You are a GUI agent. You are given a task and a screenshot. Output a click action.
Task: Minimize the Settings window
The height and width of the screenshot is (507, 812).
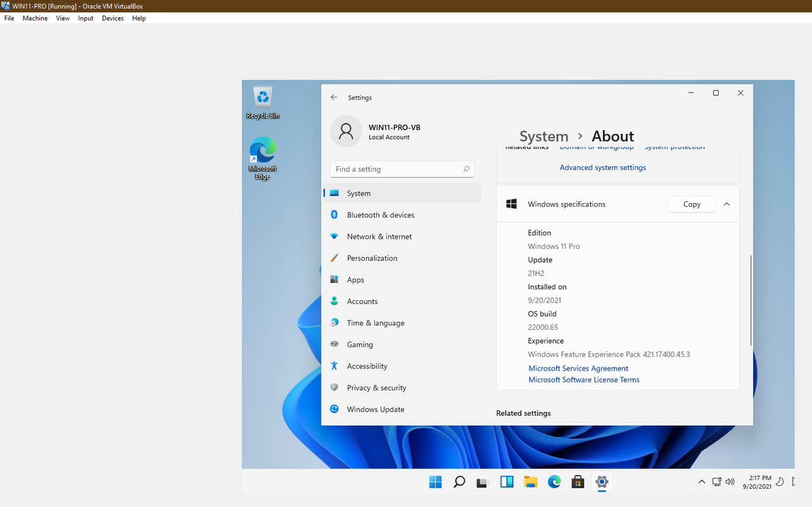click(691, 93)
